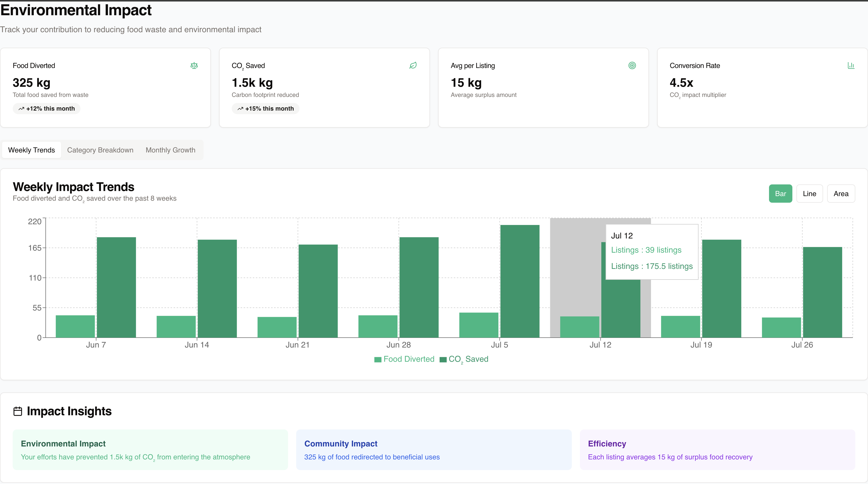Click the Environmental Impact insight card
868x484 pixels.
pos(150,449)
